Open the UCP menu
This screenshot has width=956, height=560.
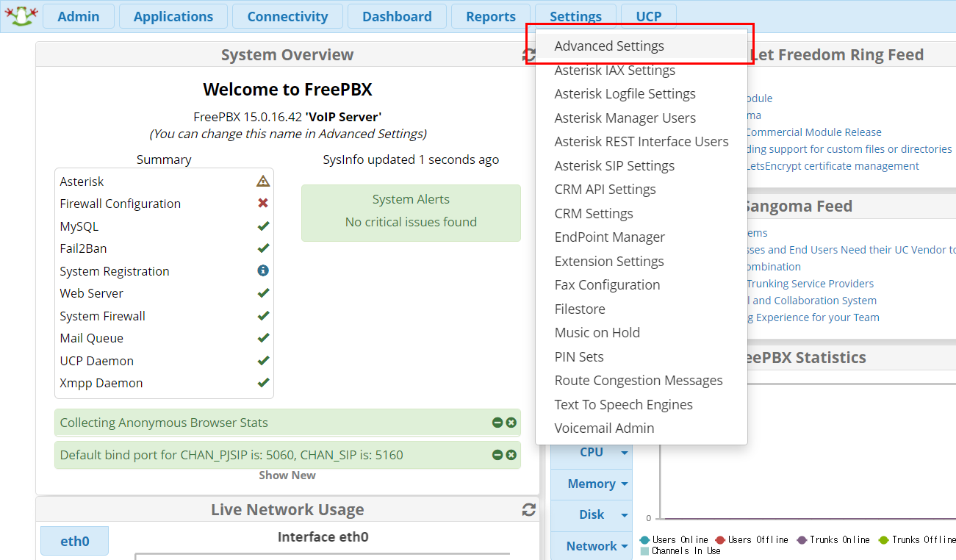click(x=649, y=16)
